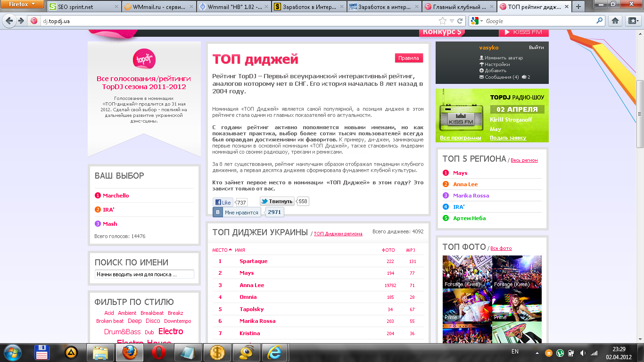Open Spartaque in DJ ranking

pos(253,261)
